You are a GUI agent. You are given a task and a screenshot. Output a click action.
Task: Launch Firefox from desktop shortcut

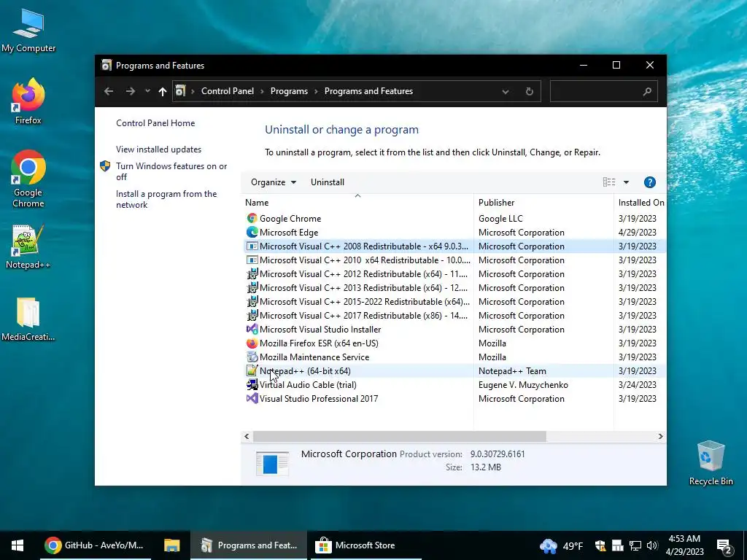(28, 101)
